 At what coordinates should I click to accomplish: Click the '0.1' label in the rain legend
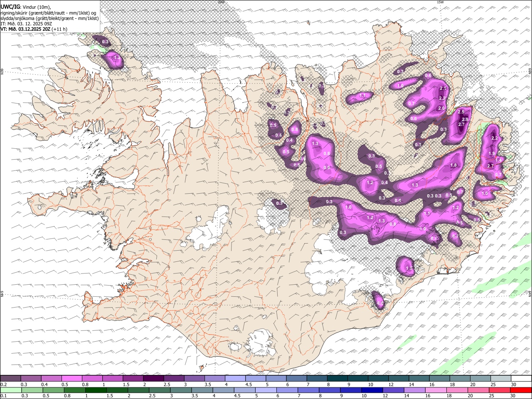pyautogui.click(x=4, y=396)
